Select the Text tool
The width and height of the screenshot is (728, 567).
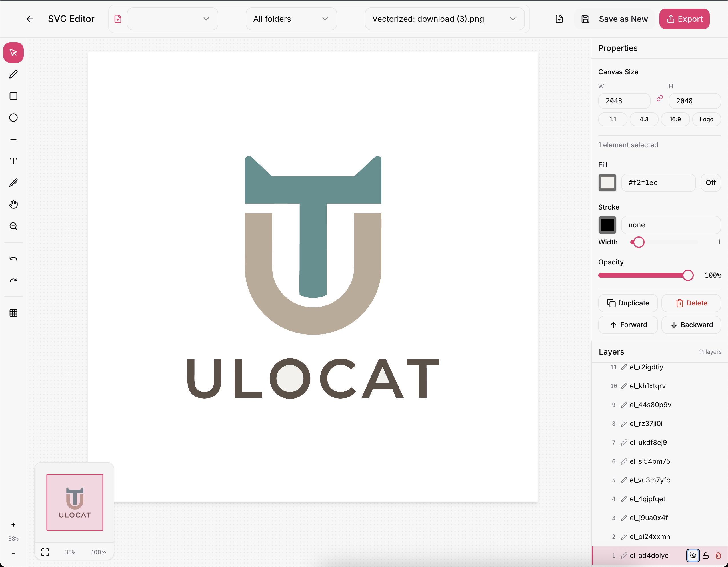13,161
